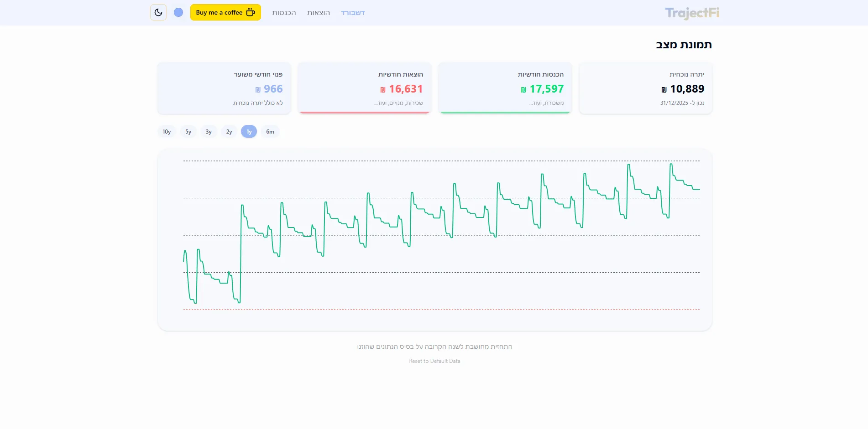Click Reset to Default Data link
Screen dimensions: 868x429
(x=434, y=361)
